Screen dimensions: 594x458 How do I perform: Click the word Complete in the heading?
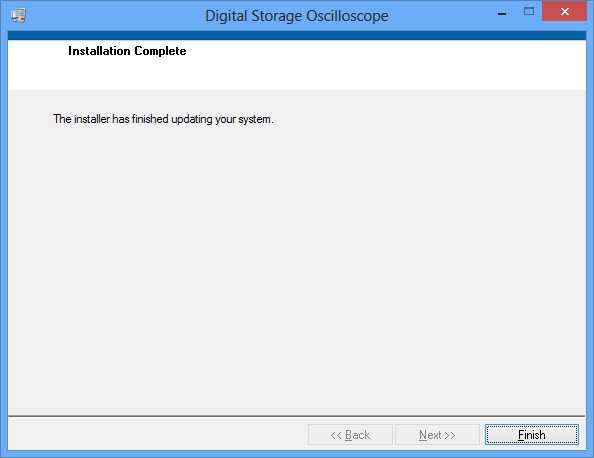[x=160, y=51]
